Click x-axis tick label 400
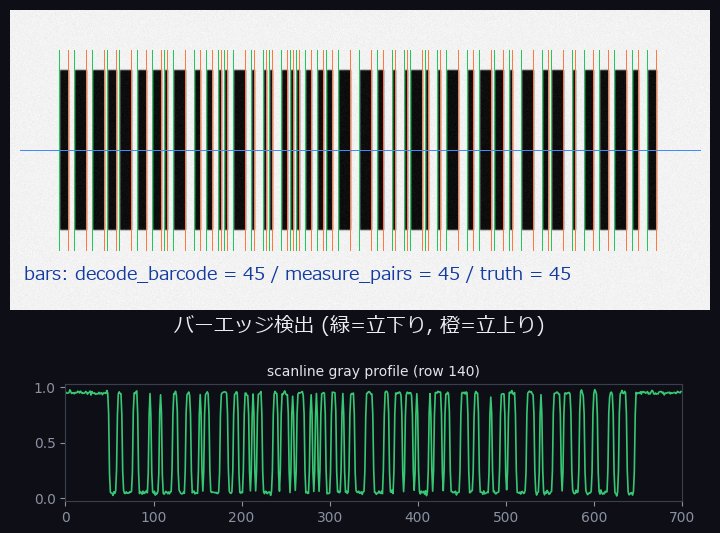The image size is (720, 533). [418, 517]
